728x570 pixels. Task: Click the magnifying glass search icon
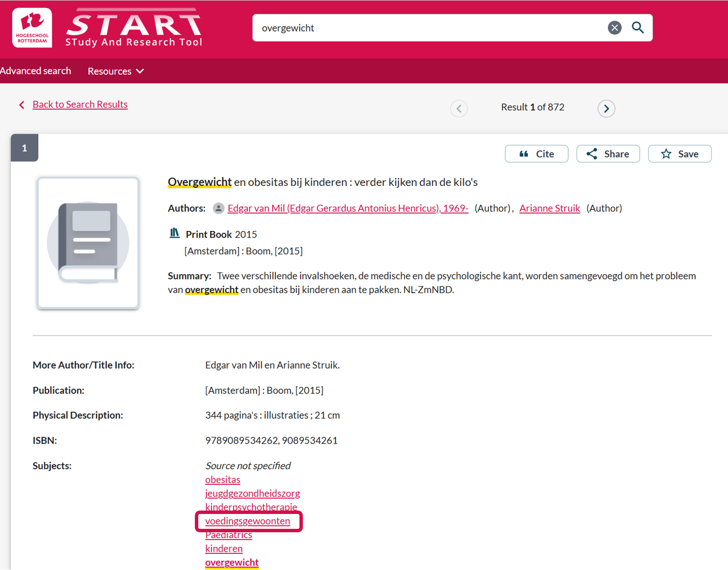click(x=638, y=28)
